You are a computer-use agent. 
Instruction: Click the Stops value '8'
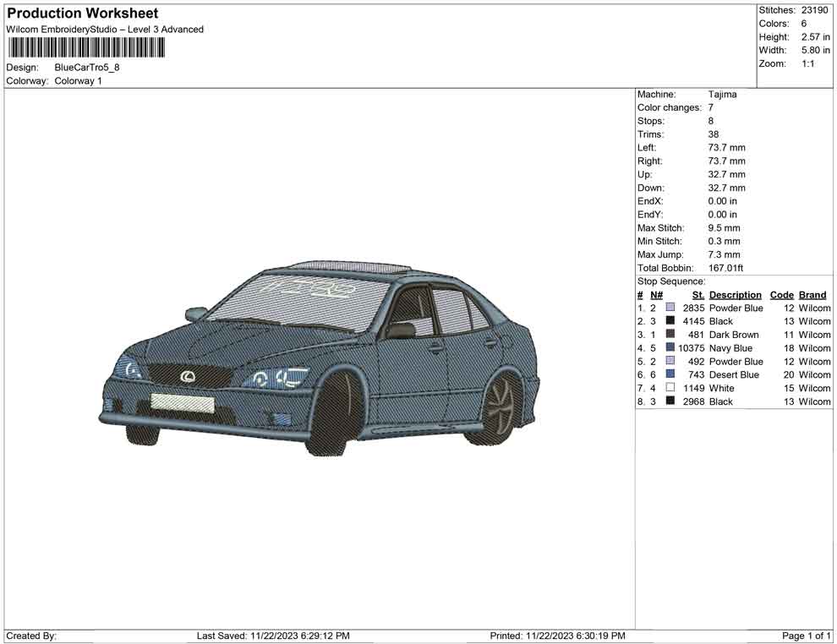tap(711, 121)
